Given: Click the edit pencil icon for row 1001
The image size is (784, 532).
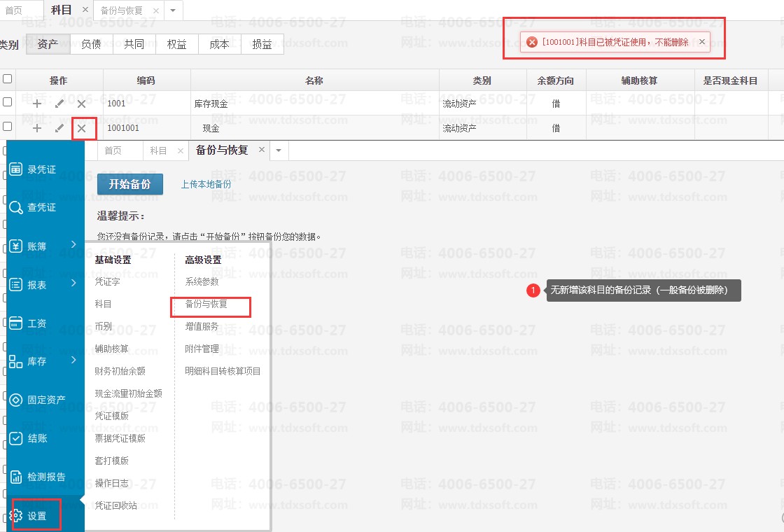Looking at the screenshot, I should [59, 104].
